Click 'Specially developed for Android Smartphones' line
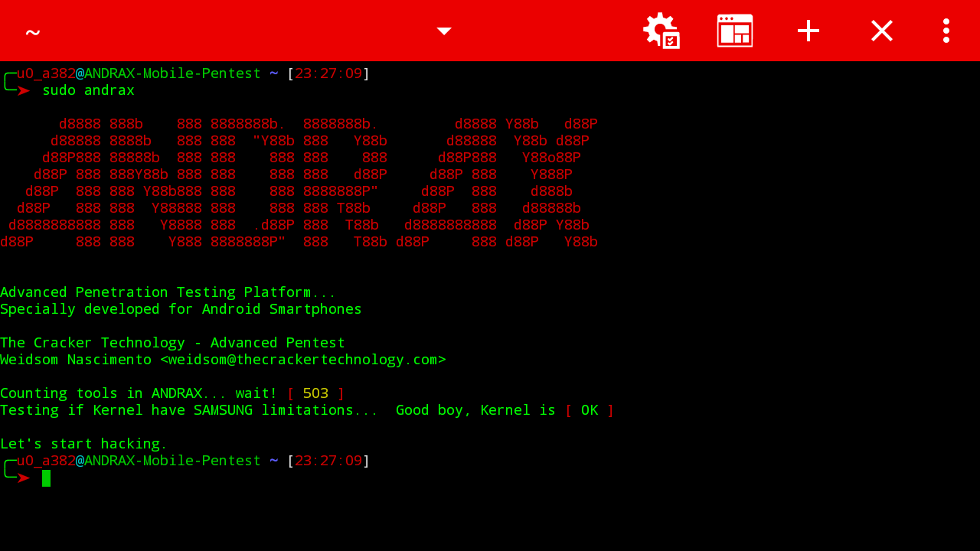This screenshot has height=551, width=980. 181,309
